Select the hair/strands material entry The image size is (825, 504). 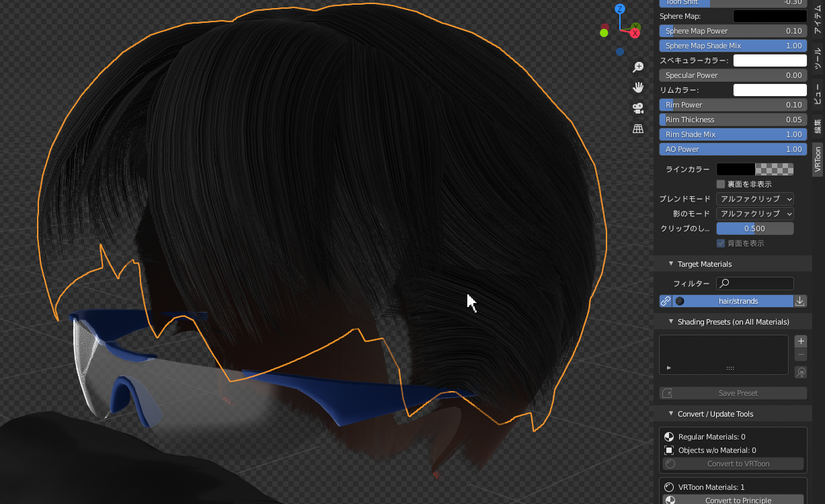click(733, 301)
